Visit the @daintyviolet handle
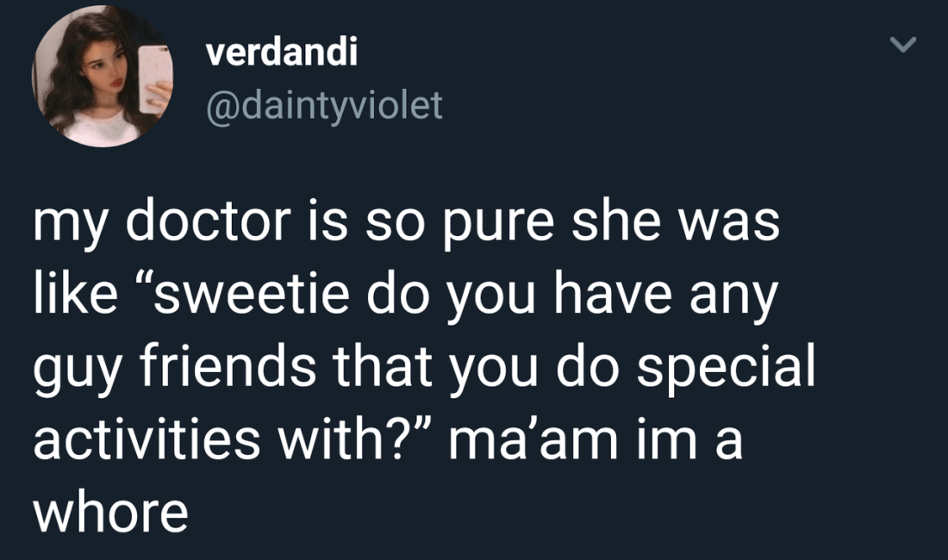The height and width of the screenshot is (560, 948). tap(324, 105)
